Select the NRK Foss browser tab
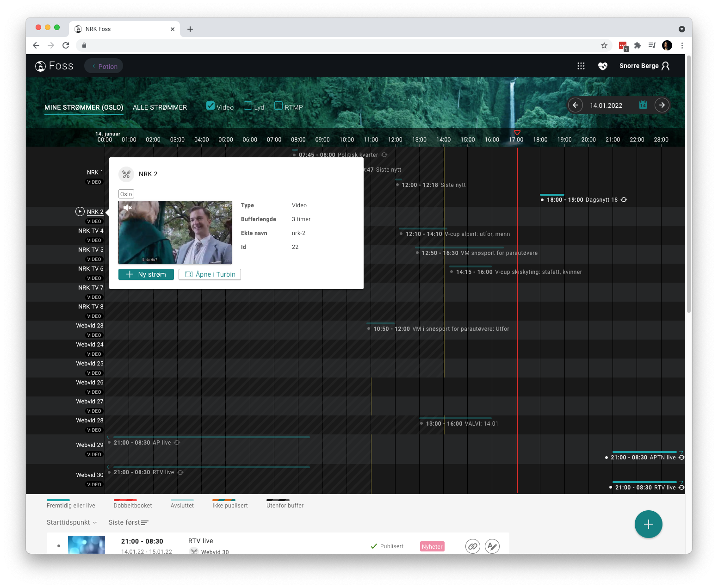Screen dimensions: 718x588 [x=124, y=29]
